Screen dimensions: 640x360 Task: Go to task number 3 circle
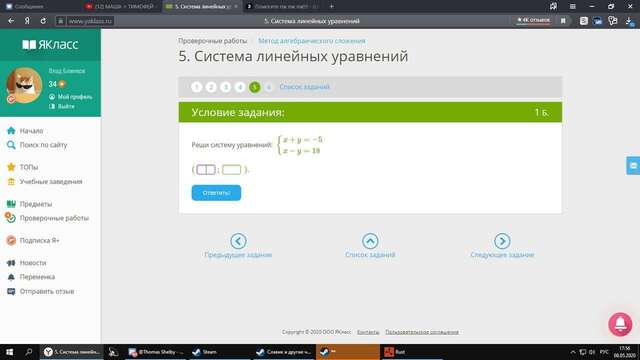tap(226, 87)
